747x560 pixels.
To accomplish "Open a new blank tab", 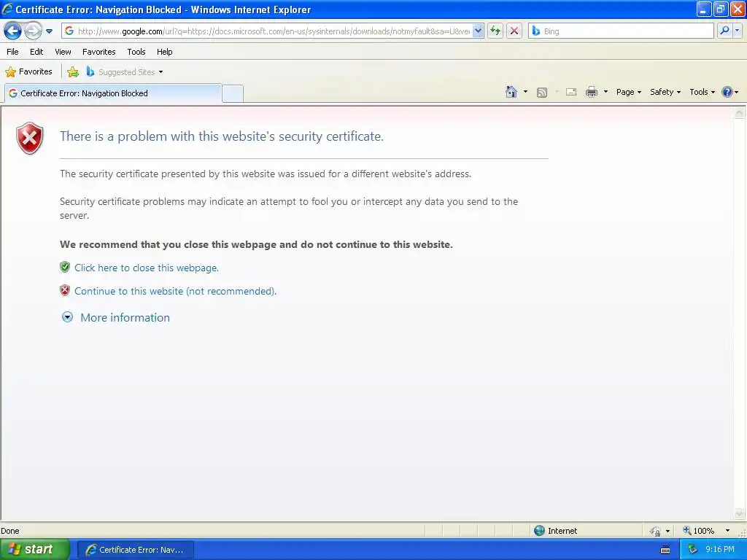I will click(233, 94).
